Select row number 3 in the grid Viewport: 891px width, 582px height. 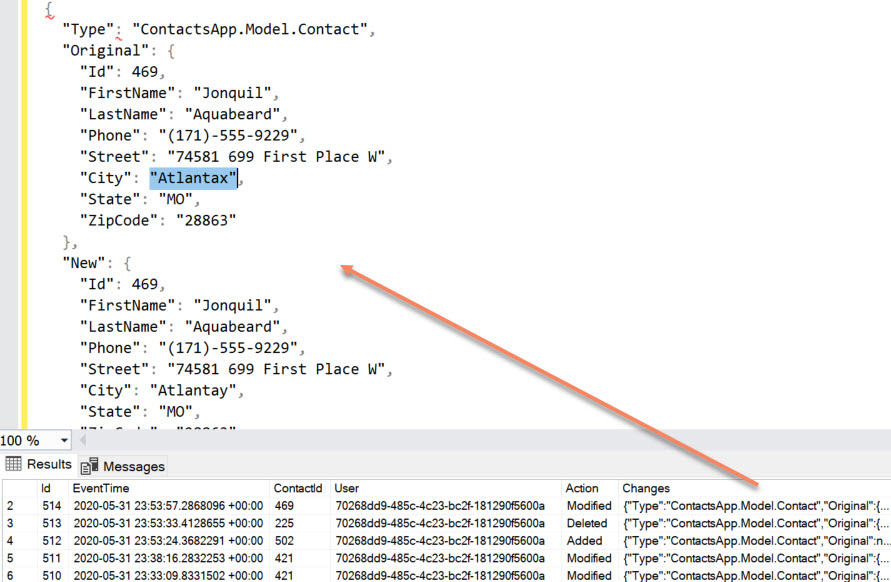tap(10, 523)
